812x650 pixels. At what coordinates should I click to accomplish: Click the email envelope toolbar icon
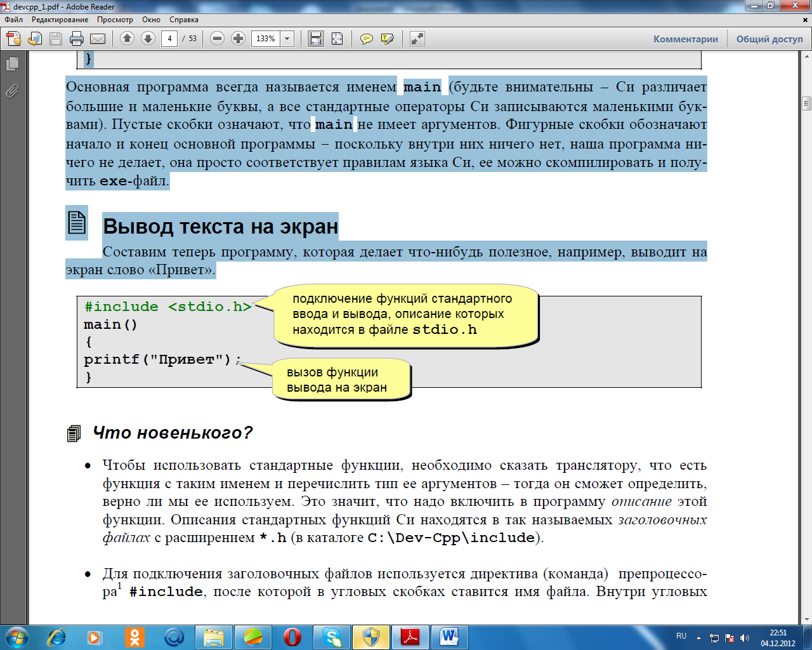click(98, 39)
